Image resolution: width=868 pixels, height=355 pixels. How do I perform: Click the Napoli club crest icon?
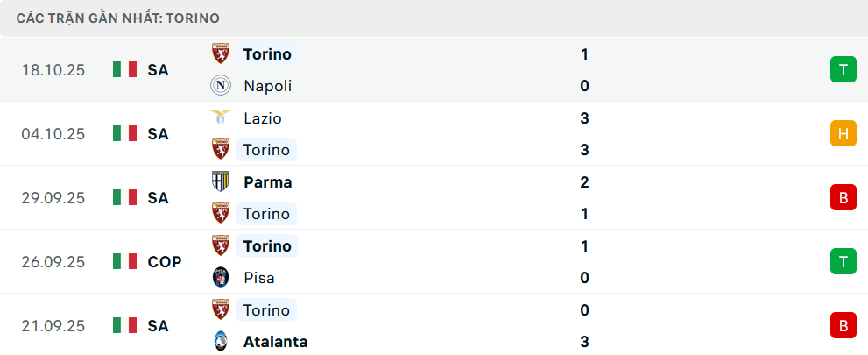[x=220, y=86]
